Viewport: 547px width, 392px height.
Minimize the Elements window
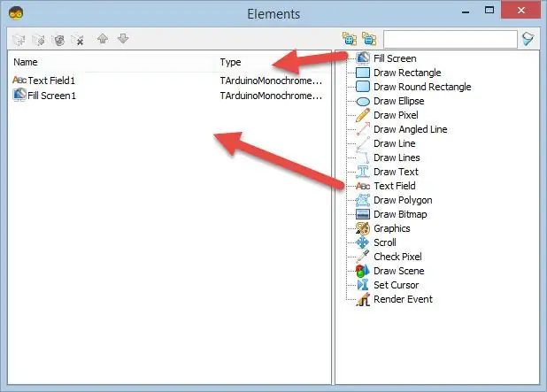[466, 12]
